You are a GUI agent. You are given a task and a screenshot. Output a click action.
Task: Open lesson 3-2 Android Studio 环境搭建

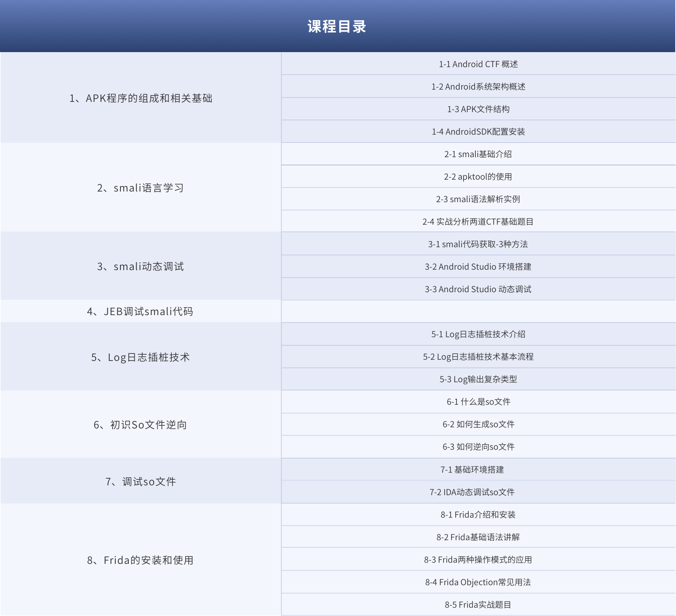tap(478, 267)
